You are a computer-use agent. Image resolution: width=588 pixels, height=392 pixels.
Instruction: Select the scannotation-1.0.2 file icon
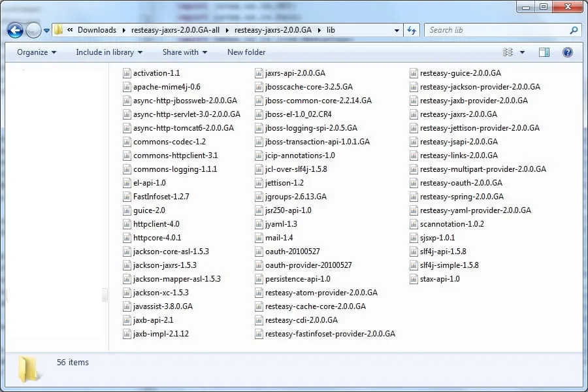click(x=414, y=224)
